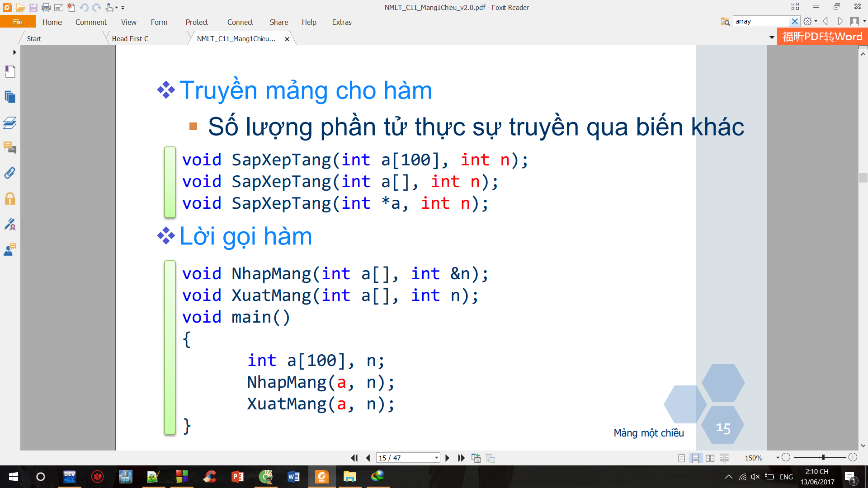Open the Pages thumbnails panel
This screenshot has width=868, height=488.
(10, 97)
